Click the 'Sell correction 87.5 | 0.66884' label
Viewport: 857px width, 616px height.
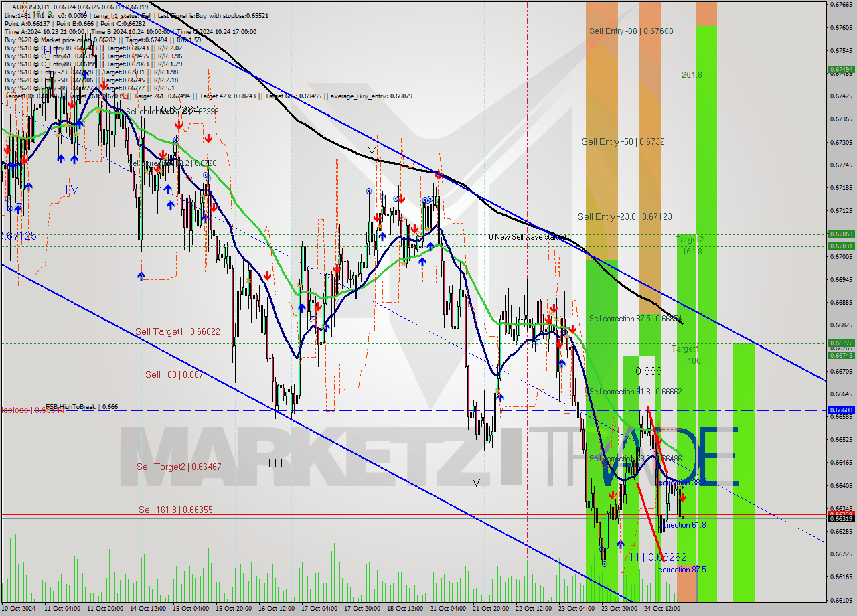click(635, 319)
